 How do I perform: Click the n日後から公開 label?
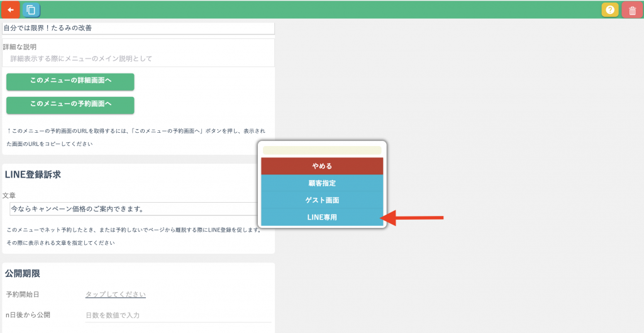click(28, 315)
